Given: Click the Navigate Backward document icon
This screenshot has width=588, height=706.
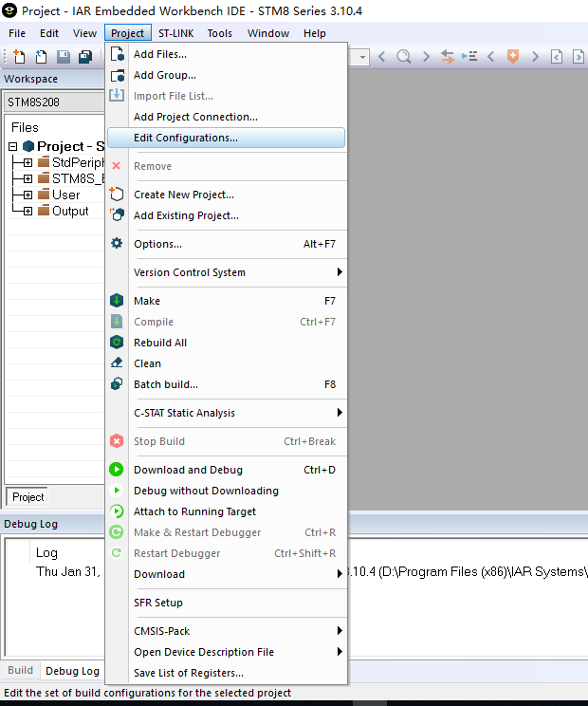Looking at the screenshot, I should (x=557, y=57).
